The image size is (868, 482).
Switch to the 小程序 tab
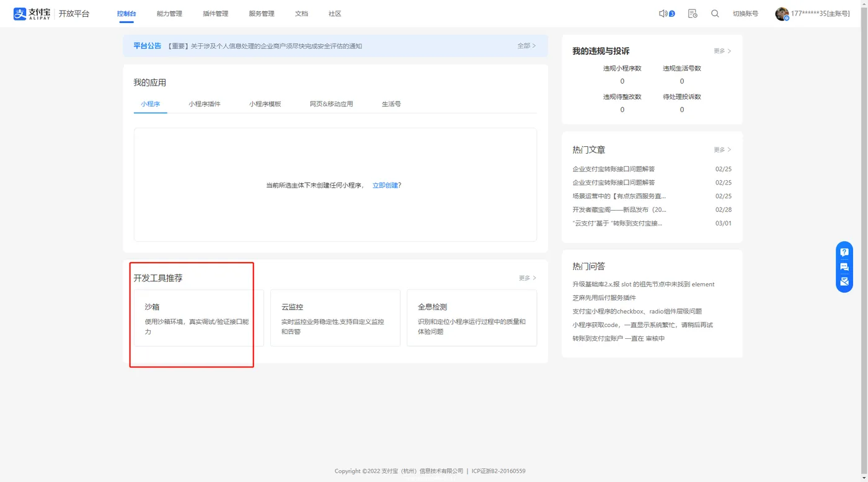coord(150,104)
